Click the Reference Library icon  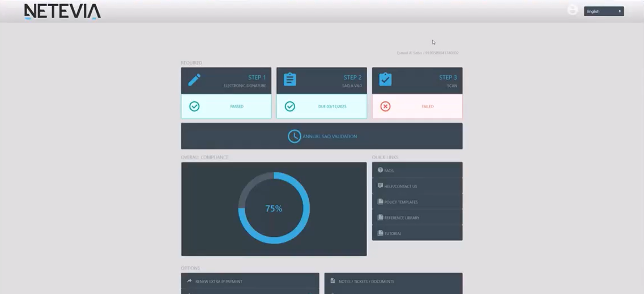point(380,217)
